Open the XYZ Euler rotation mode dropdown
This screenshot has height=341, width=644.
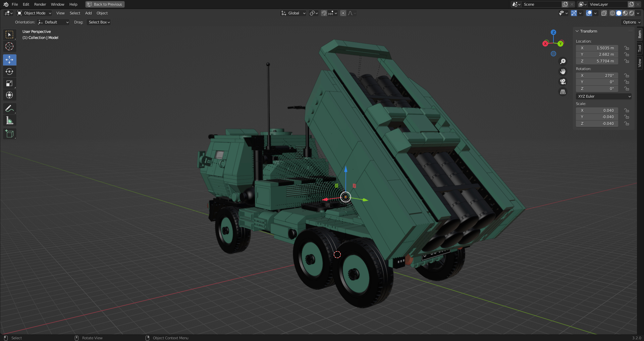click(604, 96)
